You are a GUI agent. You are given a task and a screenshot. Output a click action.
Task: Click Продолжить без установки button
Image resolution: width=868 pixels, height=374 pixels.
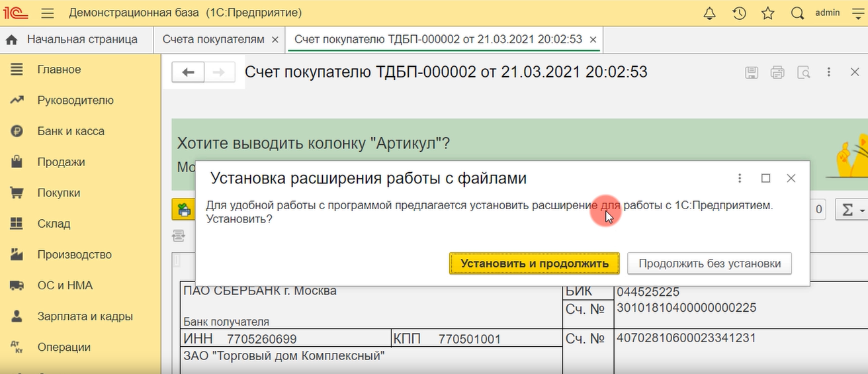pos(709,263)
